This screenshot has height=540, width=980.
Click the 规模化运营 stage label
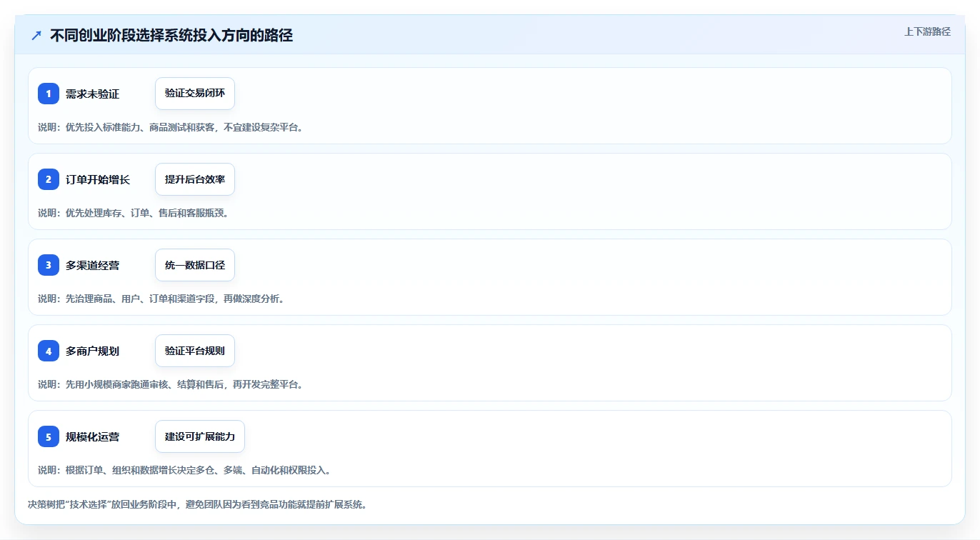click(92, 436)
